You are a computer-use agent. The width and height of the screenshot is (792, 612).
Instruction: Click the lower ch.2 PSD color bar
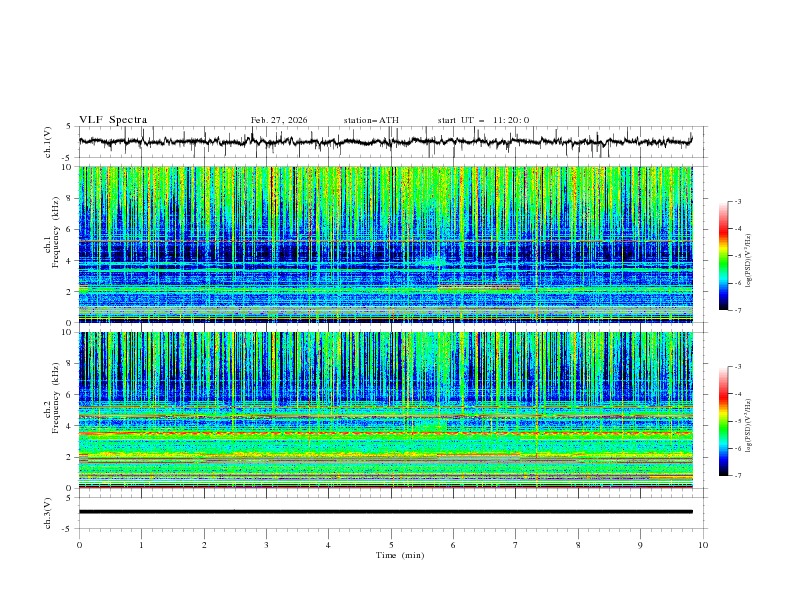724,421
